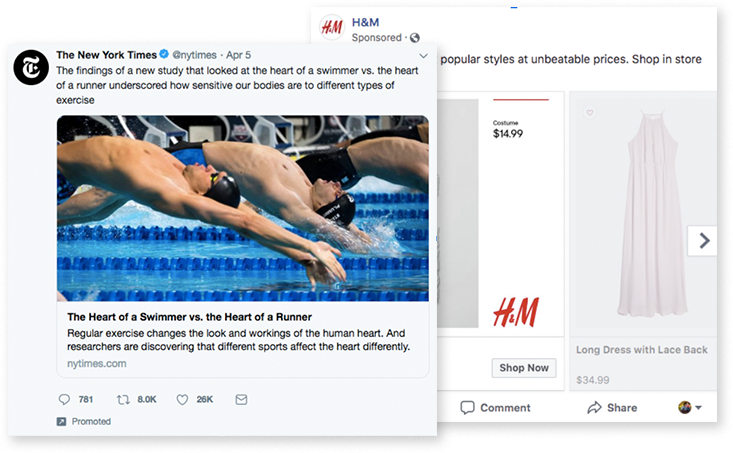
Task: Click the Shop Now button
Action: tap(524, 368)
